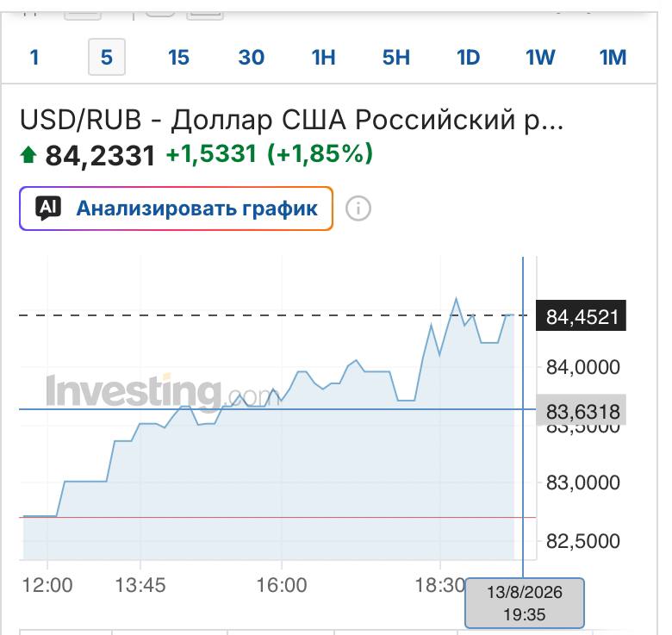Open the info circle icon
672x635 pixels.
pyautogui.click(x=358, y=209)
